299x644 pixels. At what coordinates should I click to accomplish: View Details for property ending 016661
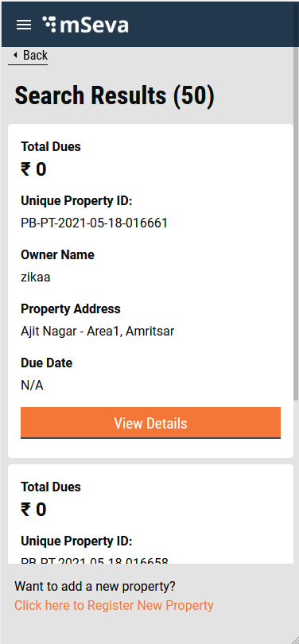(150, 423)
